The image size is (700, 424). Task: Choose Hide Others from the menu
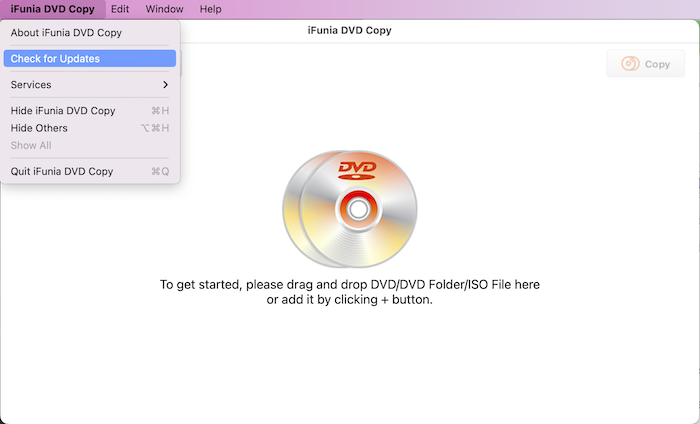click(x=39, y=128)
